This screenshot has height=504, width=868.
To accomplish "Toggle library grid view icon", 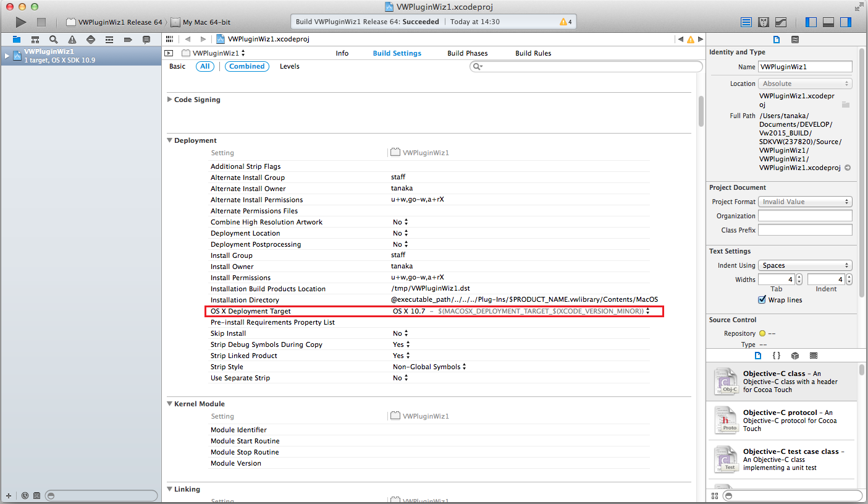I will click(x=715, y=496).
